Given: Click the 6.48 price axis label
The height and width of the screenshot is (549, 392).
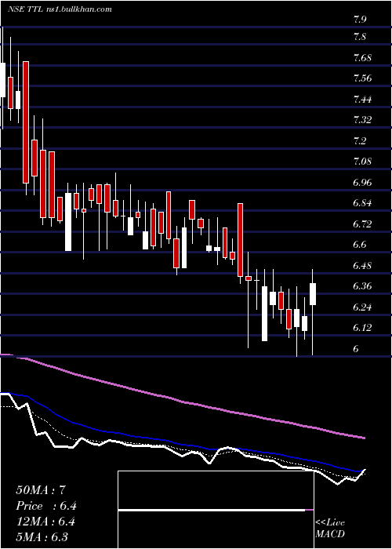Looking at the screenshot, I should pos(362,265).
